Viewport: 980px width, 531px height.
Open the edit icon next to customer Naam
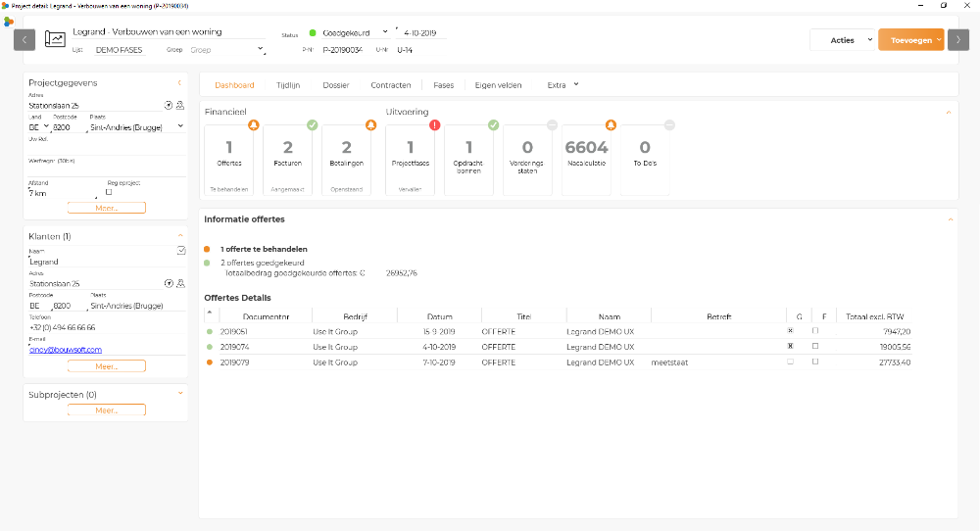pyautogui.click(x=180, y=251)
